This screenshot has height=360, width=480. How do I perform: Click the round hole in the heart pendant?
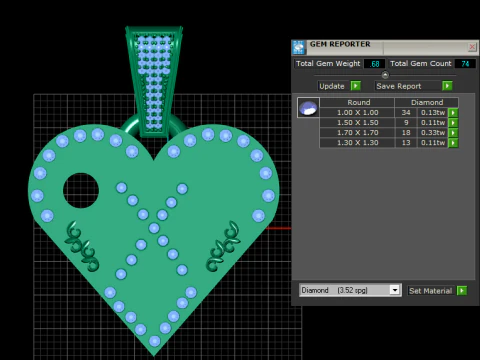81,190
